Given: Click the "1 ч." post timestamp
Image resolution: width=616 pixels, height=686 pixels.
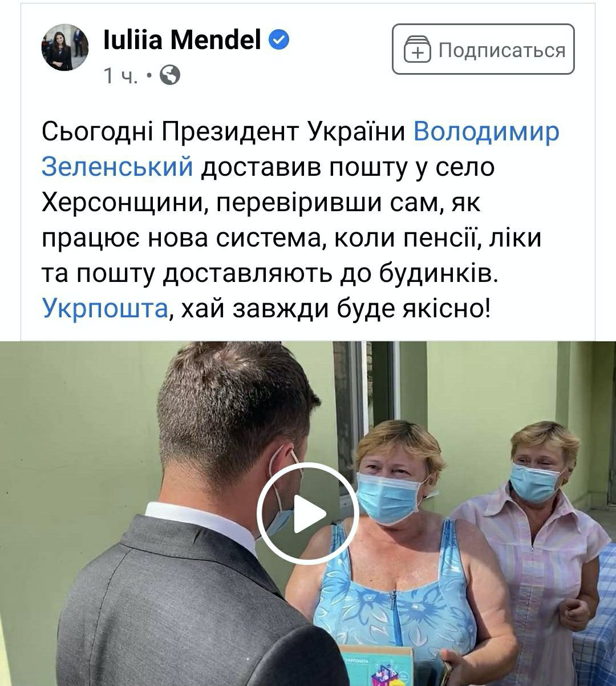Looking at the screenshot, I should click(x=120, y=75).
